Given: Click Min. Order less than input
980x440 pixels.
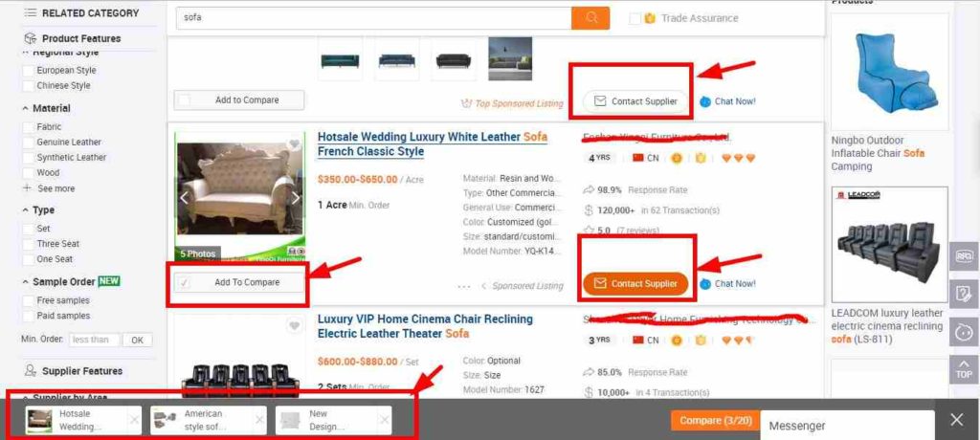Looking at the screenshot, I should [x=94, y=340].
